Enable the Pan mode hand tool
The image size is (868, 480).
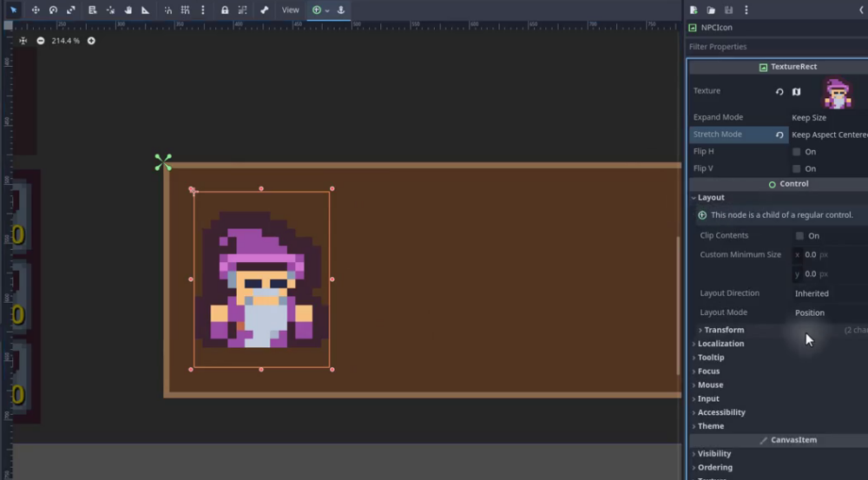[128, 10]
